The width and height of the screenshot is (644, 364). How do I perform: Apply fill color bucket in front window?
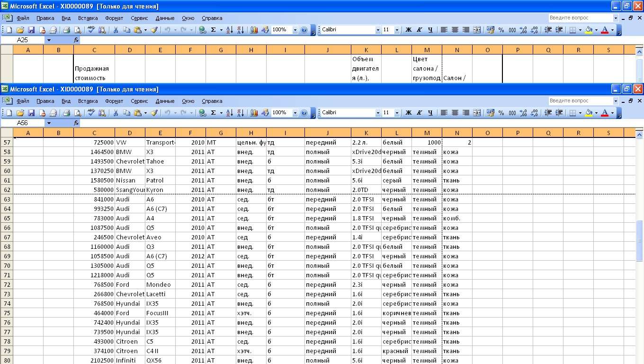[589, 113]
